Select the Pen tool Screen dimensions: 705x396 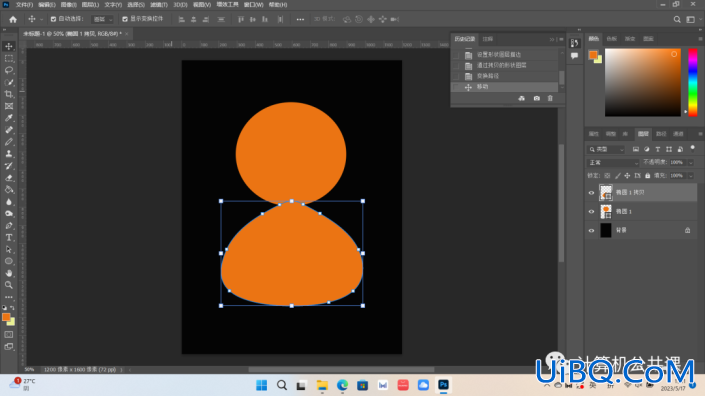[9, 225]
